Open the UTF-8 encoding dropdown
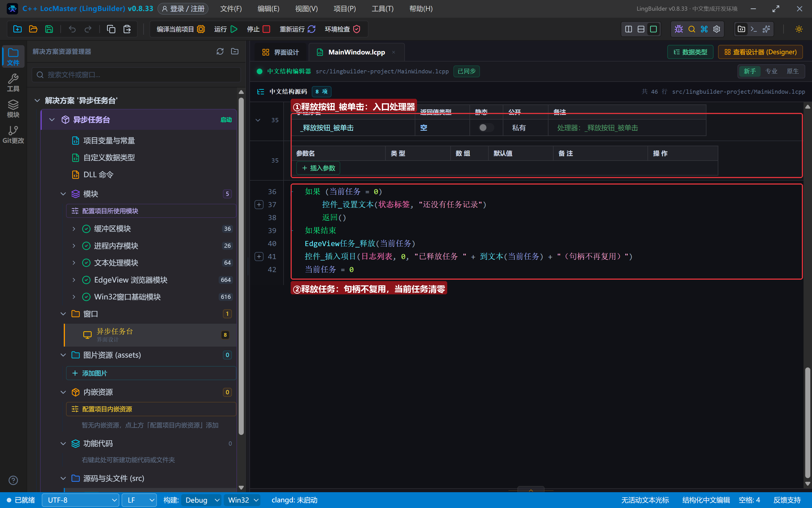 tap(81, 500)
